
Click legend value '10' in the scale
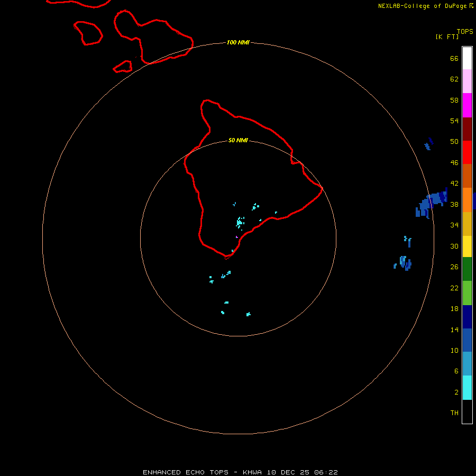coord(454,351)
